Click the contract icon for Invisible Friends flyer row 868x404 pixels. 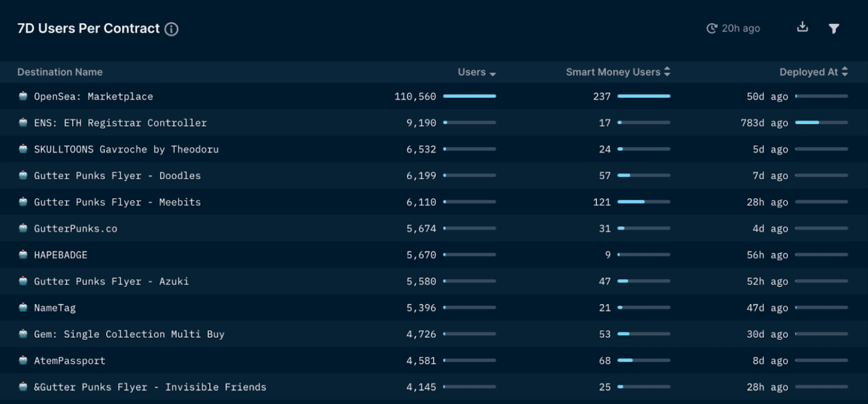23,386
